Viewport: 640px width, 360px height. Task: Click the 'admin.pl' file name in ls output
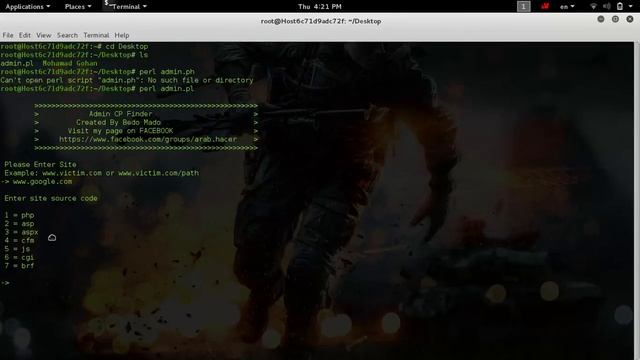[x=17, y=63]
